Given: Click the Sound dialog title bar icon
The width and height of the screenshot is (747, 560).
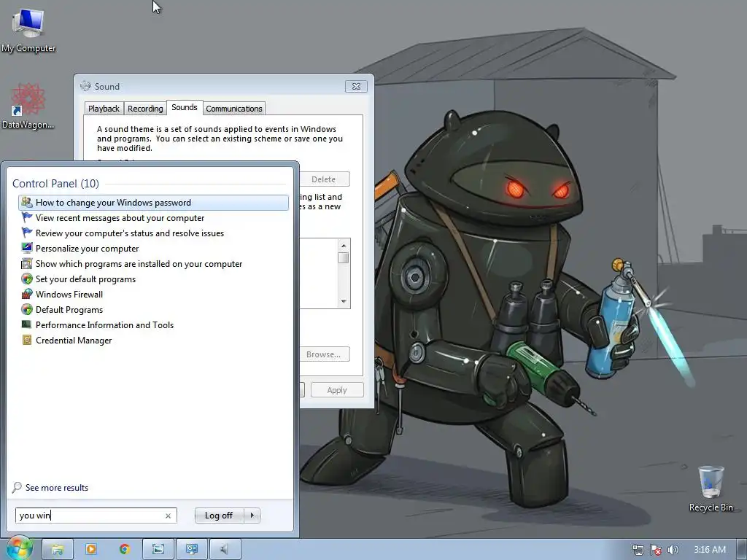Looking at the screenshot, I should [85, 86].
